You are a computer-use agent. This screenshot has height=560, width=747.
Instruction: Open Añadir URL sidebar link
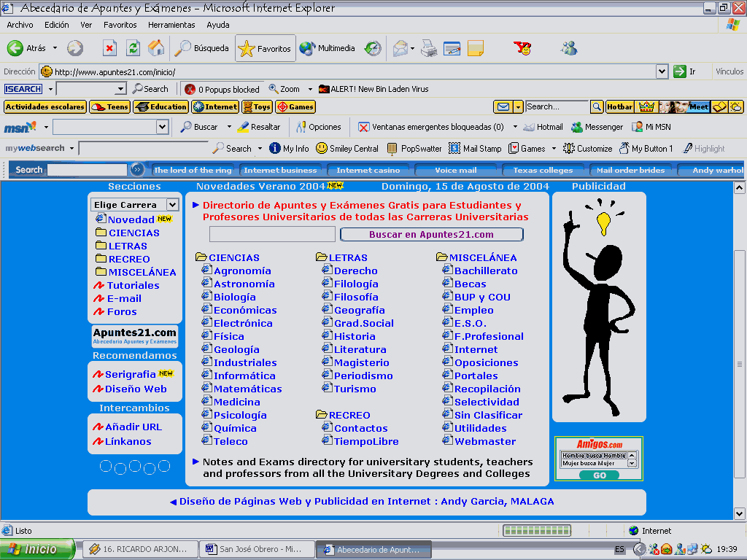coord(133,427)
